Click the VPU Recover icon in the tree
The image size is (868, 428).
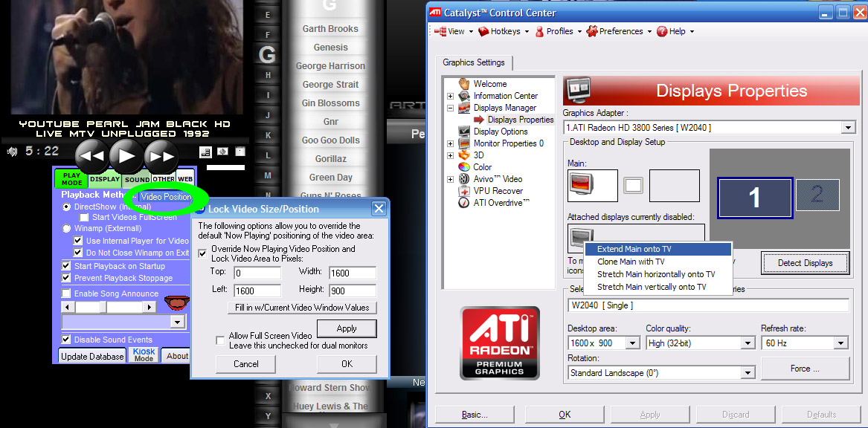coord(464,191)
